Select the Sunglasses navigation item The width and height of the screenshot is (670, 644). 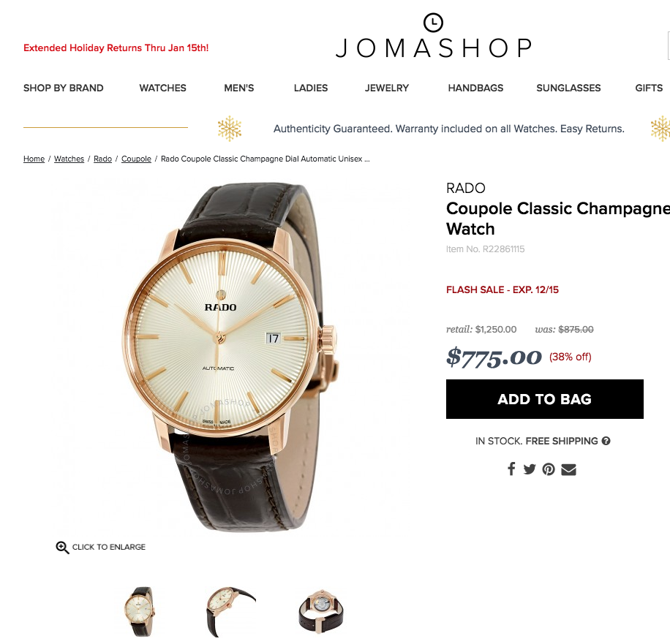[x=568, y=88]
